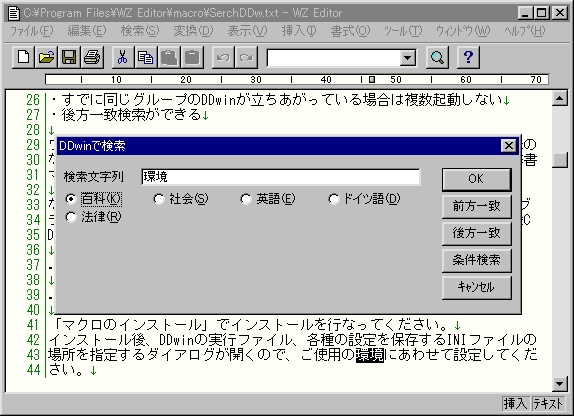574x416 pixels.
Task: Open the ヘルプ(H) menu
Action: click(525, 31)
